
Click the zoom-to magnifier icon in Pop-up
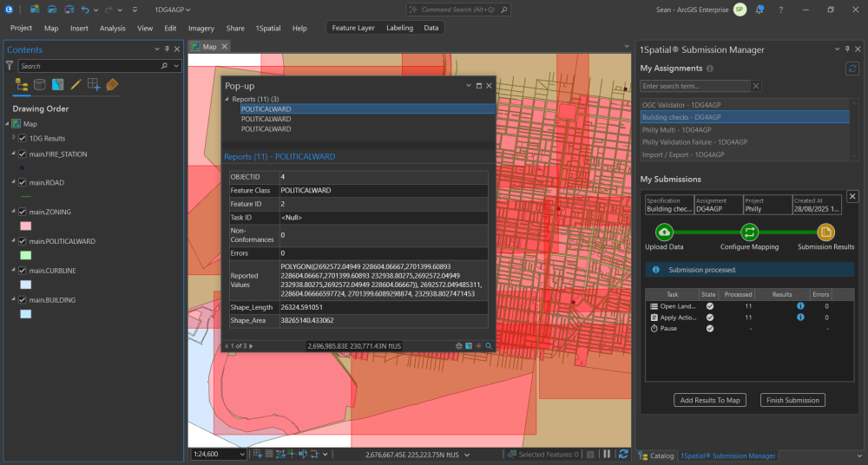pyautogui.click(x=488, y=346)
